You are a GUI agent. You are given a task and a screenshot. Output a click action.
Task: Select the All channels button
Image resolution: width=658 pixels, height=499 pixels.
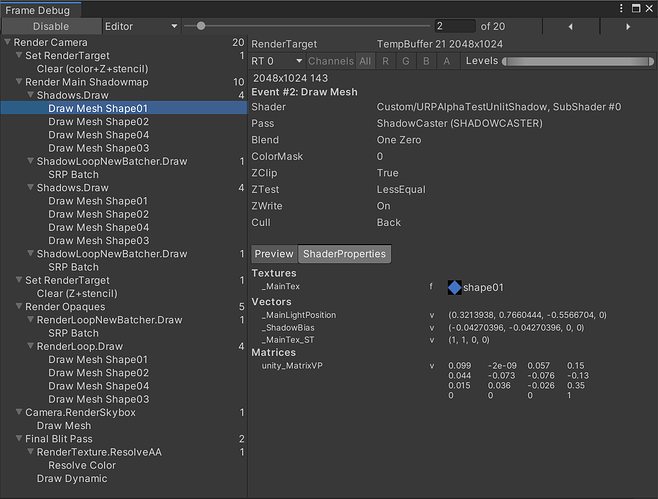(365, 61)
